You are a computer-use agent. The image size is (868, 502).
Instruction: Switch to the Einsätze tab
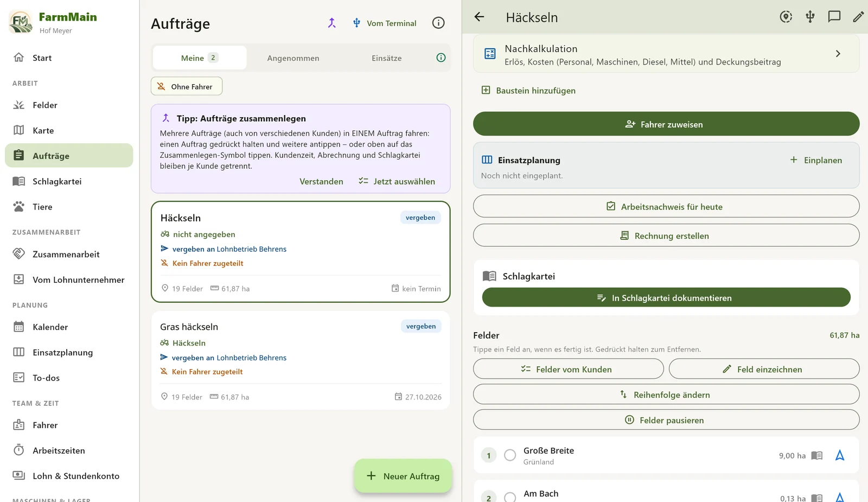[x=387, y=58]
